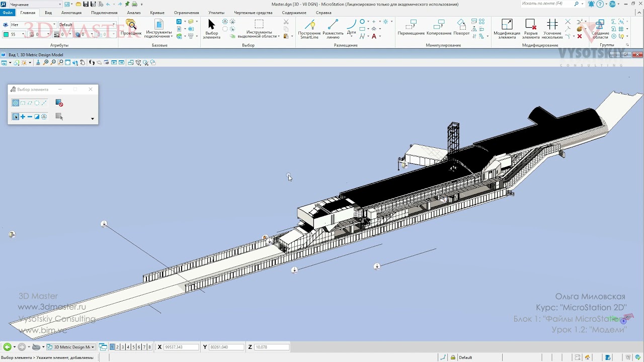644x362 pixels.
Task: Toggle the Subtract selection mode minus button
Action: pos(30,117)
